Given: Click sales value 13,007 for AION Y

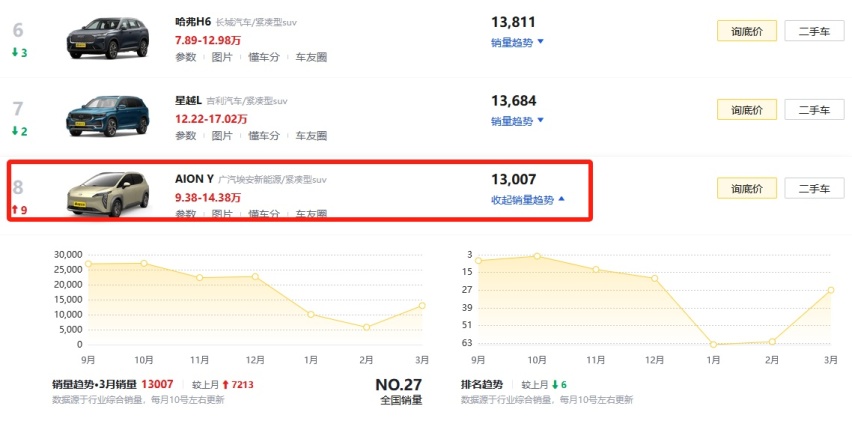Looking at the screenshot, I should tap(513, 179).
